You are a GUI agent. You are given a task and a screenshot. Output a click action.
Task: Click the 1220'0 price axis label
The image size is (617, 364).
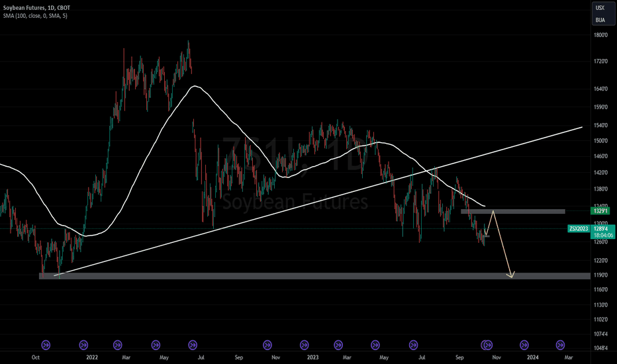click(600, 261)
